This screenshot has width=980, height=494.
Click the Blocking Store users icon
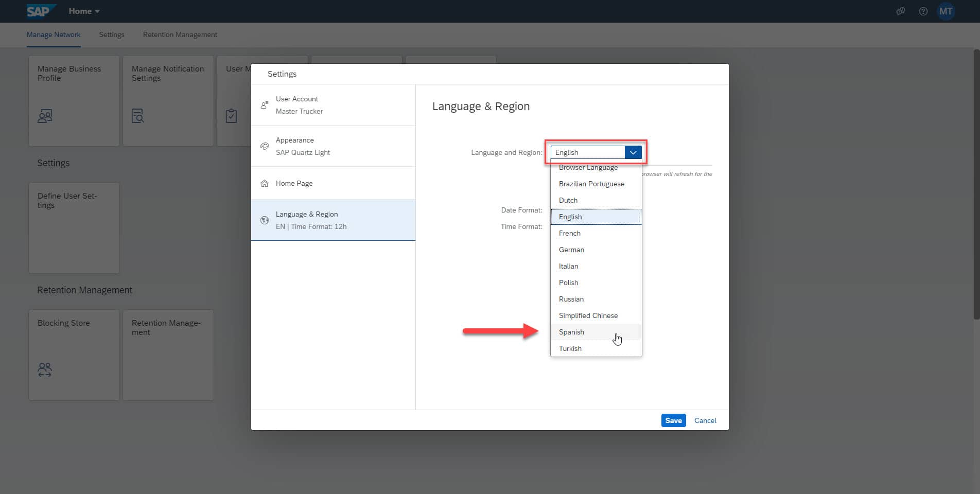45,369
